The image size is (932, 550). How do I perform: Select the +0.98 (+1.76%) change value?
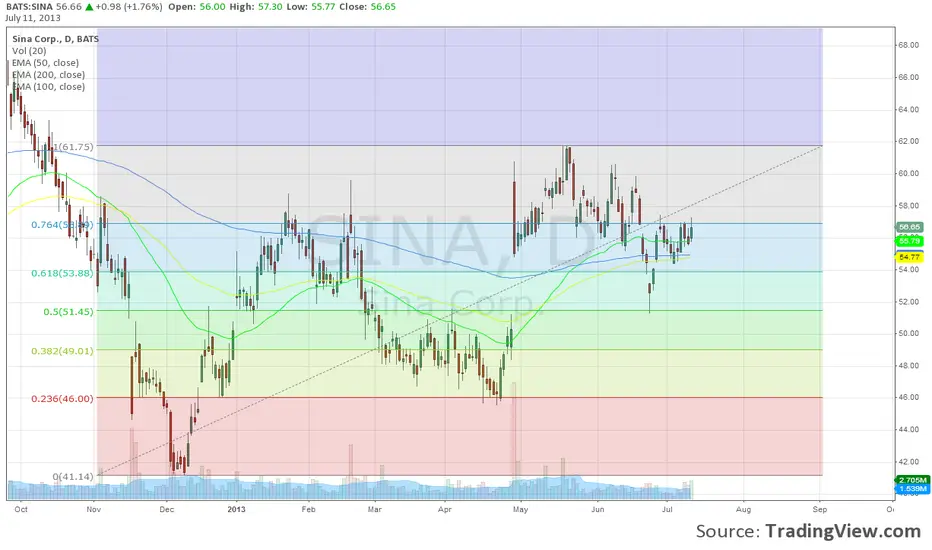128,7
